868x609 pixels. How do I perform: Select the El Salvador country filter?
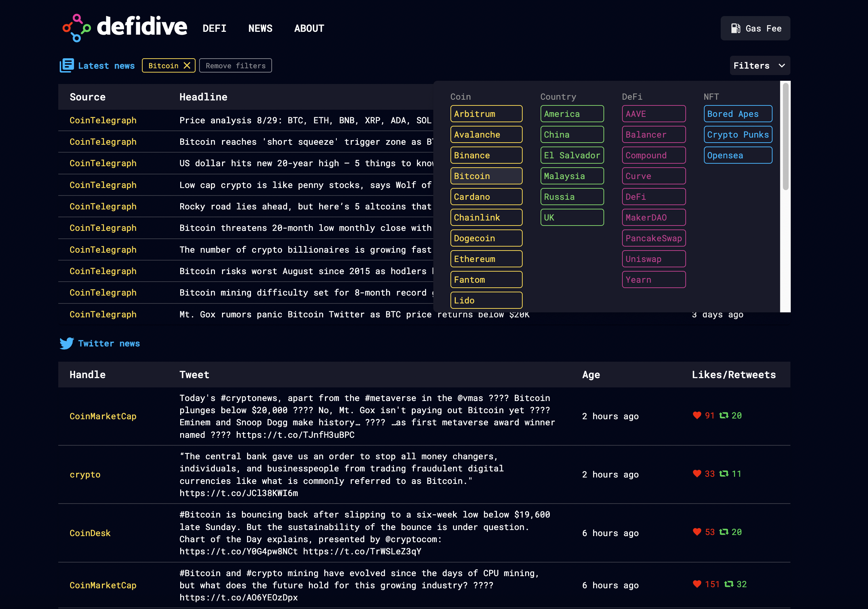click(x=572, y=155)
